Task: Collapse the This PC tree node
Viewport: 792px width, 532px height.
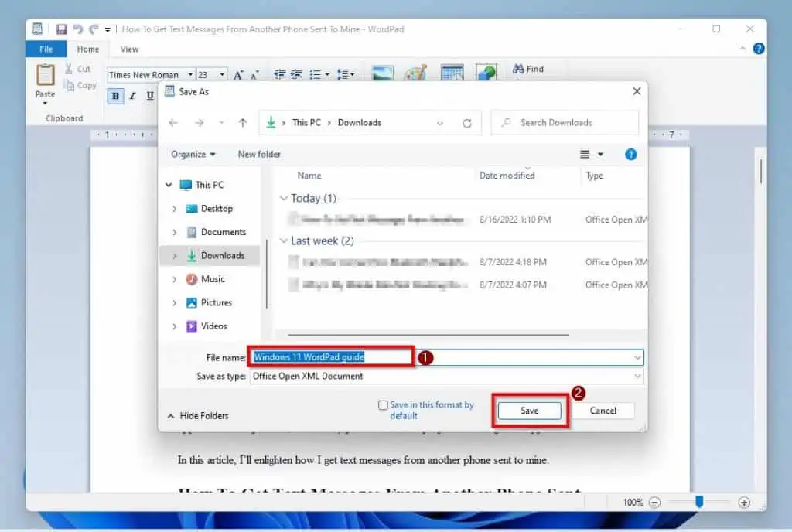Action: point(169,185)
